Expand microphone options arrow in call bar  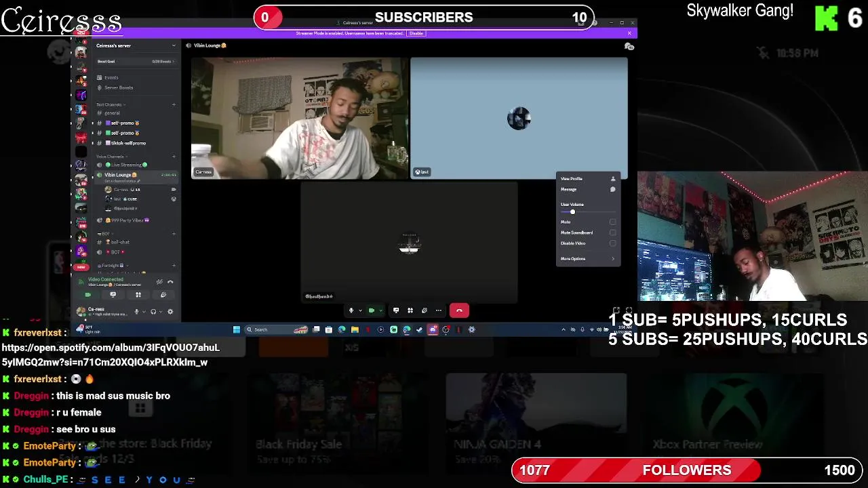(360, 310)
